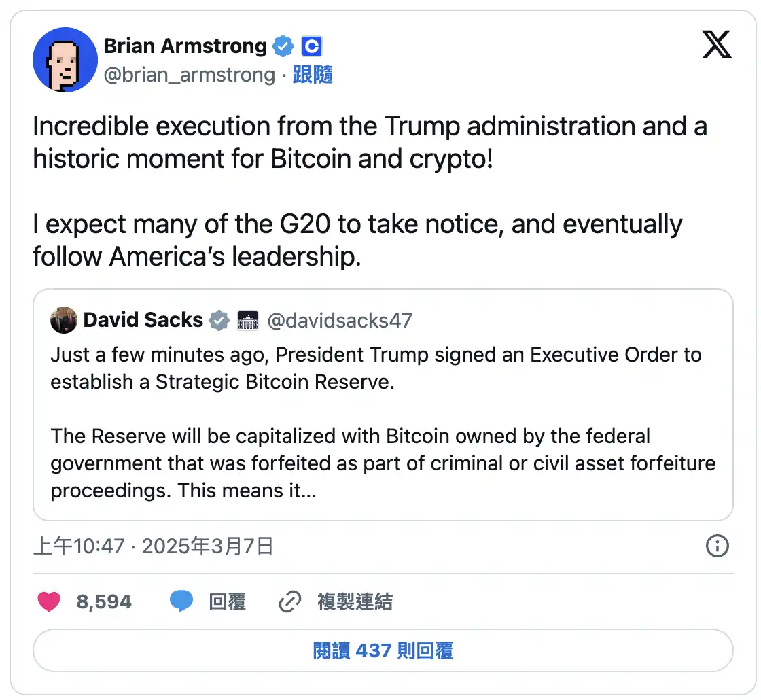Image resolution: width=761 pixels, height=700 pixels.
Task: Click David Sacks' small profile avatar
Action: click(64, 320)
